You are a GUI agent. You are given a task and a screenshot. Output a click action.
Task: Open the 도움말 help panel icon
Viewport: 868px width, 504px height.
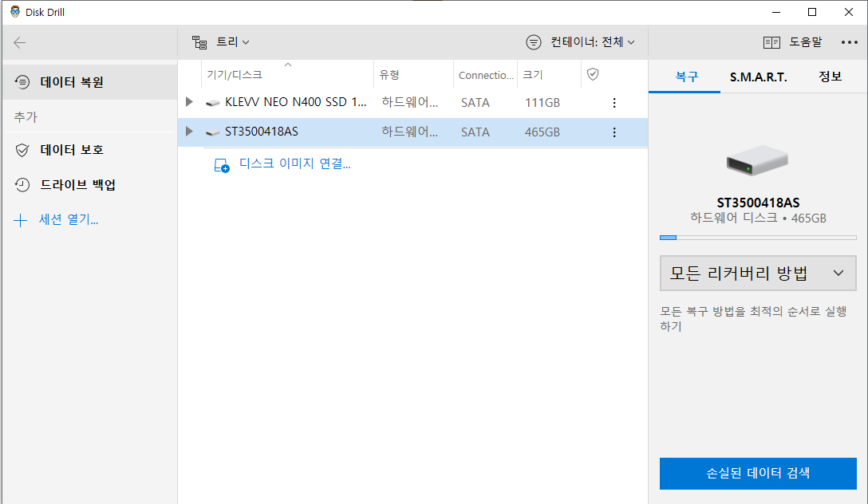(x=771, y=41)
